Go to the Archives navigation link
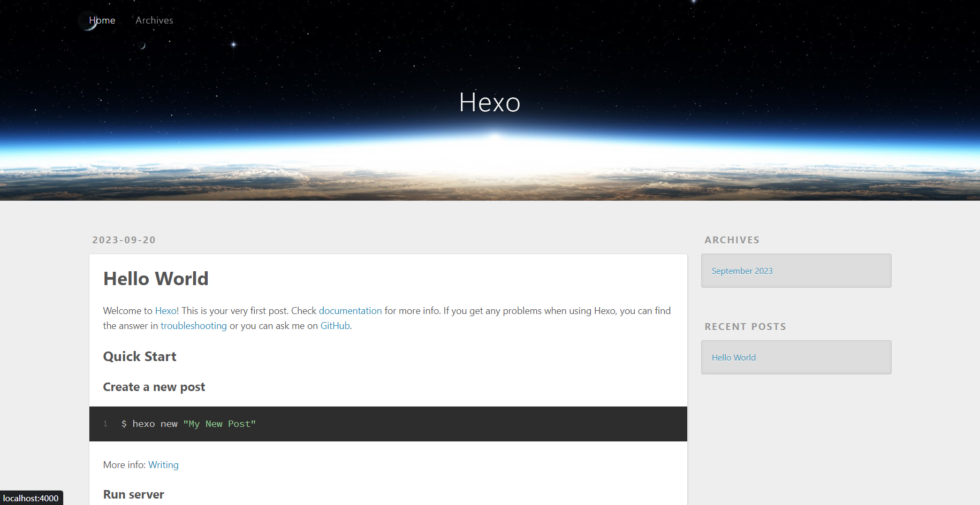980x505 pixels. [154, 20]
